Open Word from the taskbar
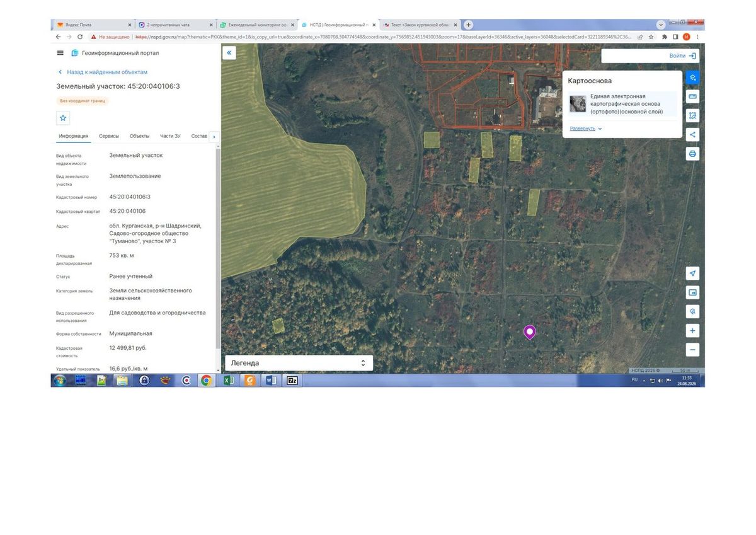The image size is (756, 535). [x=271, y=381]
